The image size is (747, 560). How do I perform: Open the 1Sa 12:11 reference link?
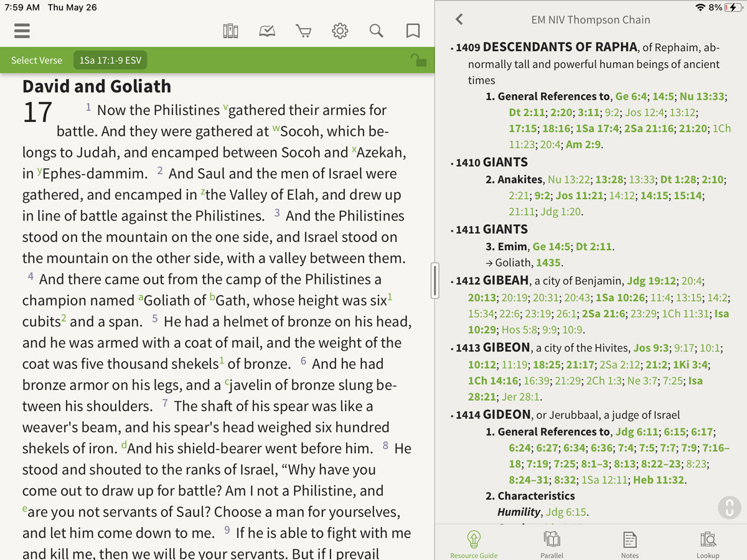coord(604,480)
